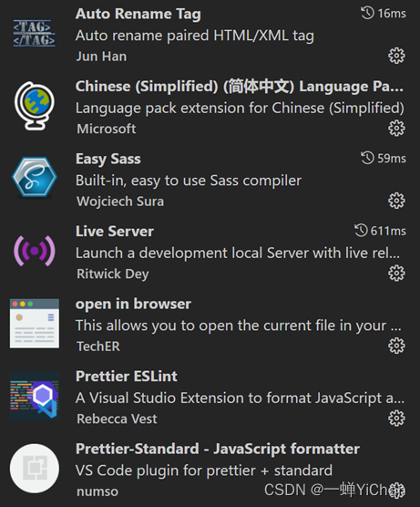The width and height of the screenshot is (420, 507).
Task: Click the Easy Sass hexagon logo
Action: 35,177
